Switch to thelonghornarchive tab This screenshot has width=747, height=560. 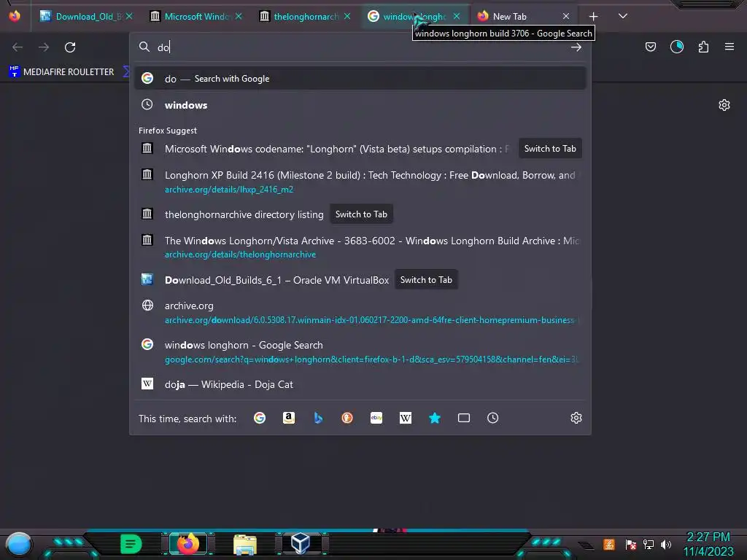click(306, 16)
